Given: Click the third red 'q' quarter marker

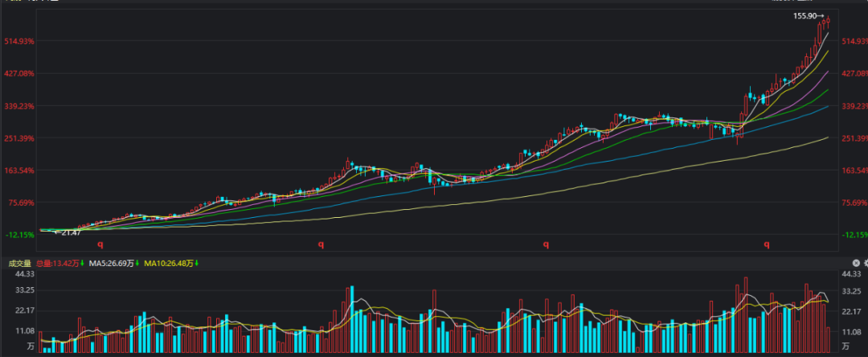Looking at the screenshot, I should pyautogui.click(x=546, y=245).
